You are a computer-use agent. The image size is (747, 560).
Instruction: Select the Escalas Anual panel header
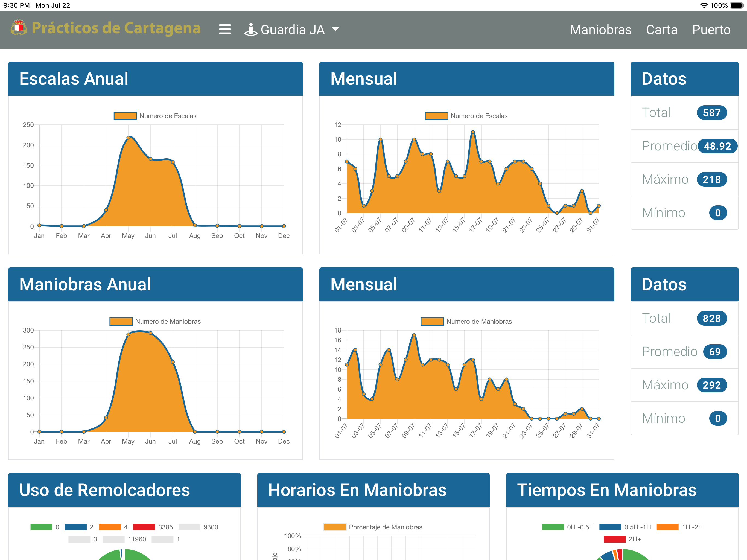coord(155,79)
